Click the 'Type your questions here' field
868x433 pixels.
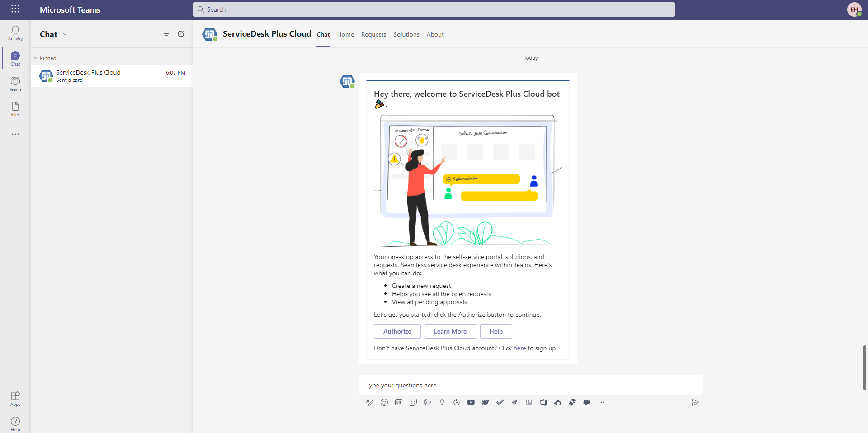tap(531, 385)
